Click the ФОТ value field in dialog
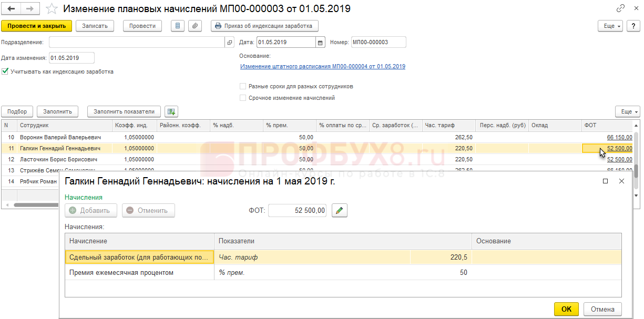644x319 pixels. [298, 211]
